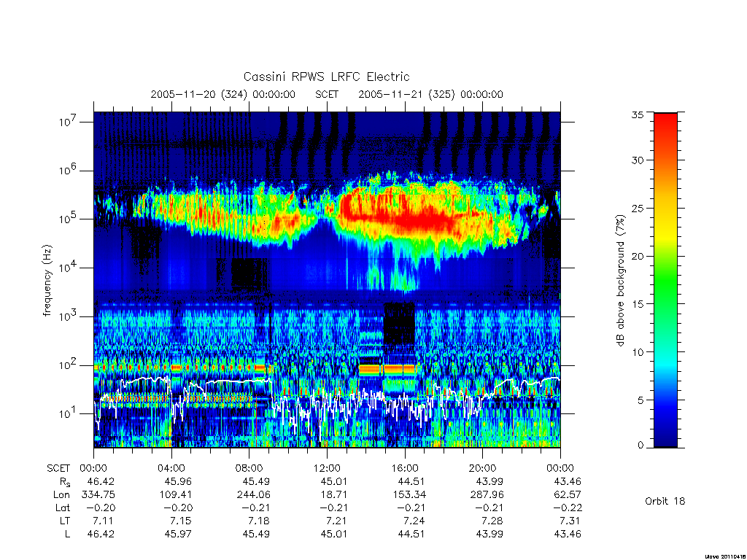Click the "LT" row label
The width and height of the screenshot is (747, 560).
pos(65,521)
